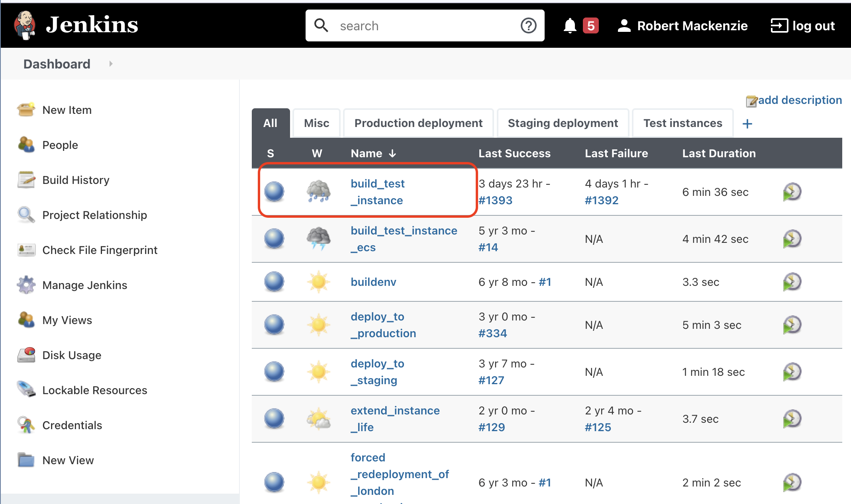The height and width of the screenshot is (504, 851).
Task: Click the search magnifier icon
Action: coord(321,25)
